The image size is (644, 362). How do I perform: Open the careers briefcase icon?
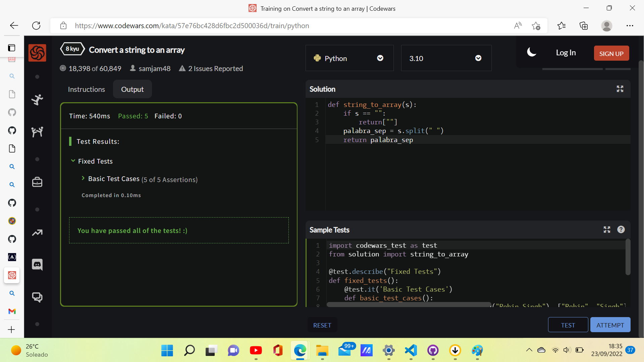[x=37, y=182]
